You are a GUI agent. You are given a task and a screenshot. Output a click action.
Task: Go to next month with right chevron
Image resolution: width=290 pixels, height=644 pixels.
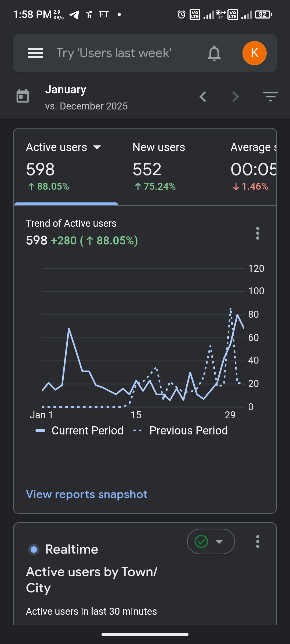coord(235,97)
